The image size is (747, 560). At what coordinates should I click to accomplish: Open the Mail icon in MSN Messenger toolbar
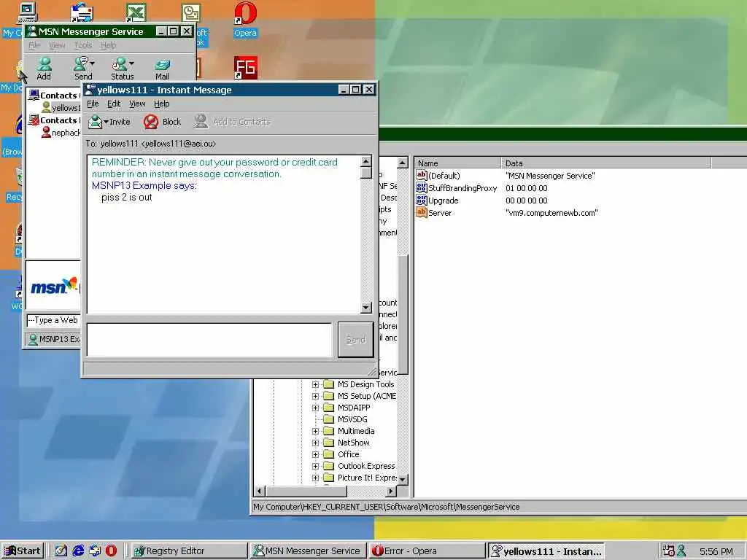click(x=162, y=69)
